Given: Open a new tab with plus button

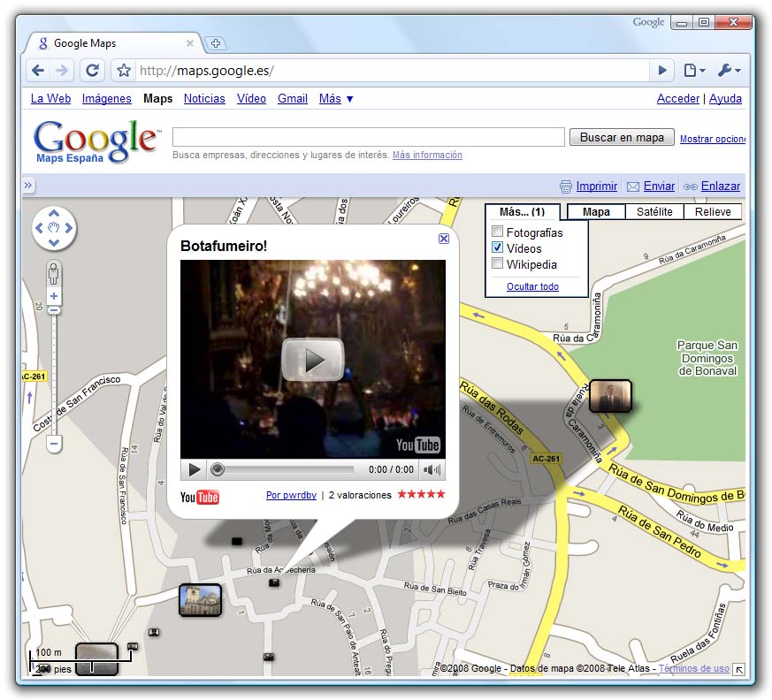Looking at the screenshot, I should [215, 43].
